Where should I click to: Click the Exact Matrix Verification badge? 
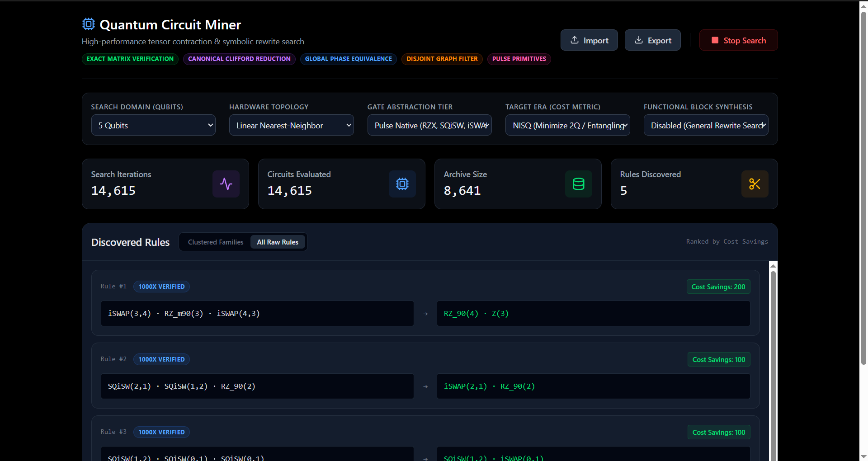click(x=130, y=59)
